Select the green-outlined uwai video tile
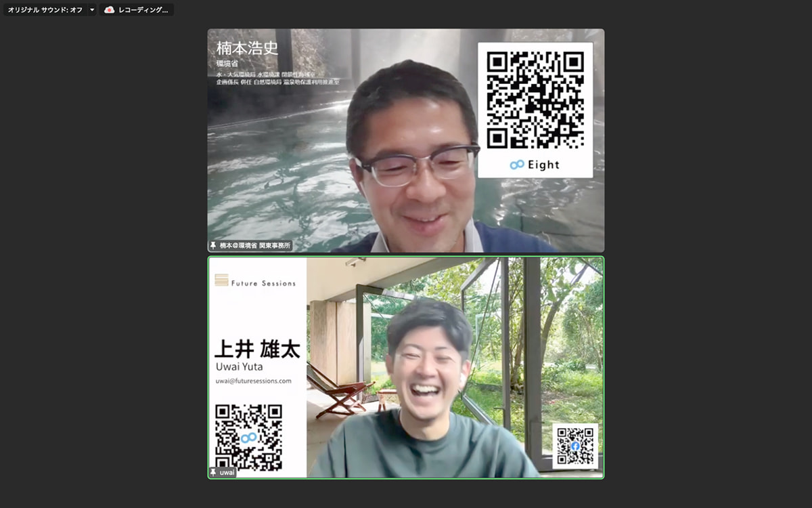This screenshot has width=812, height=508. pos(406,367)
